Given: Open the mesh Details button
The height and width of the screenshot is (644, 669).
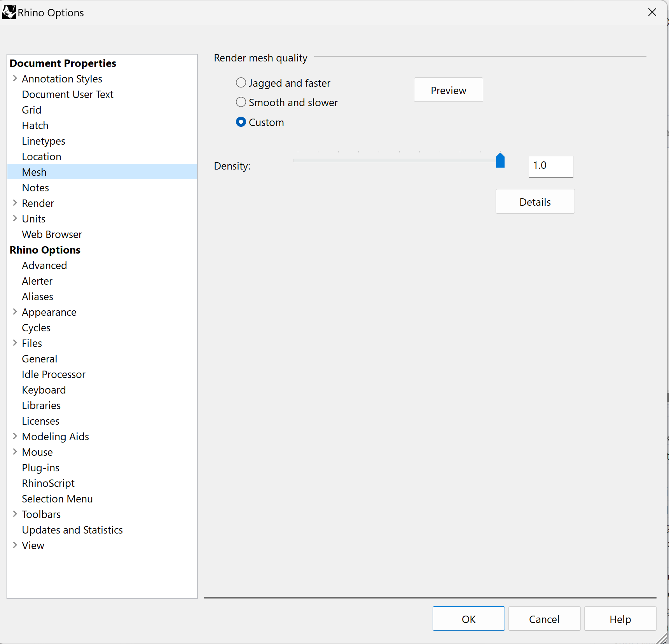Looking at the screenshot, I should coord(535,201).
